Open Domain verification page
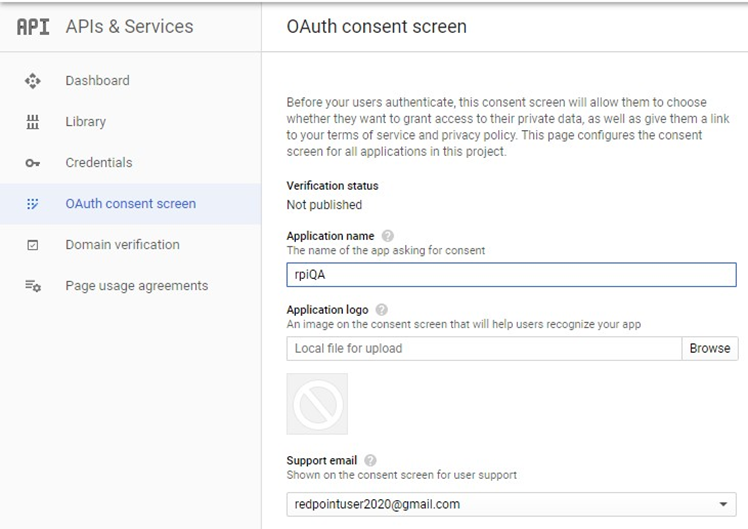This screenshot has width=748, height=529. point(122,245)
